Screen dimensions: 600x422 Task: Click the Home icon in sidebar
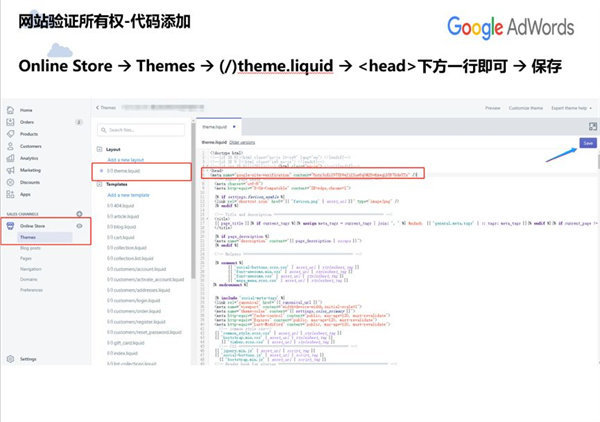[x=10, y=110]
